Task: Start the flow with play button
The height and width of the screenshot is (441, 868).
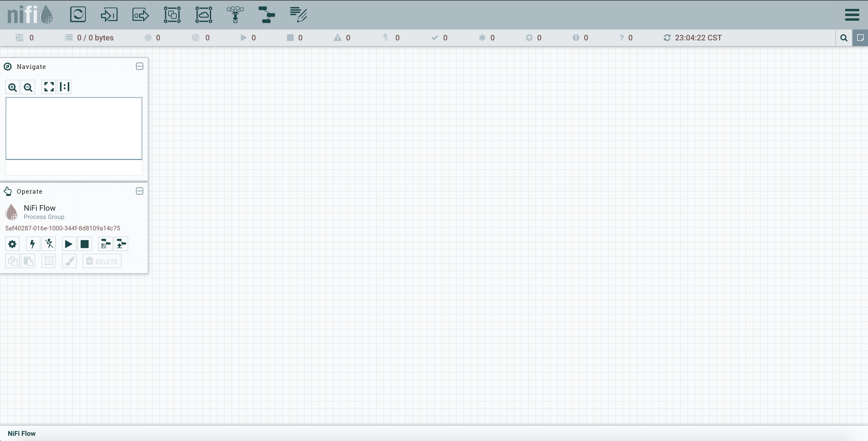Action: (68, 244)
